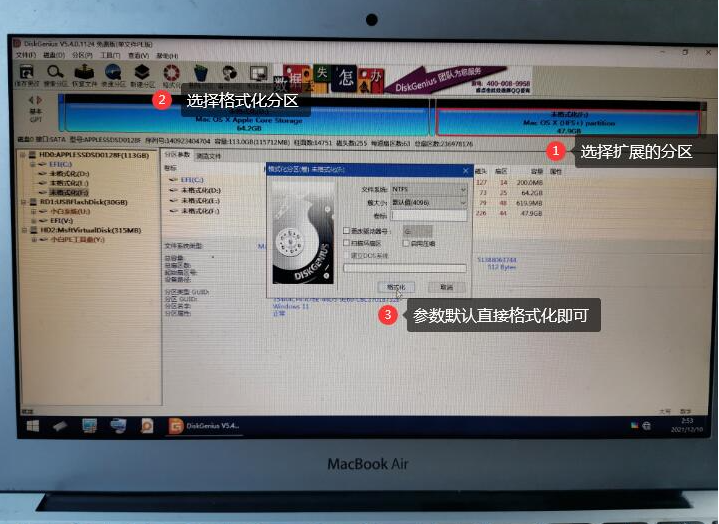719x524 pixels.
Task: Enable the compression checkbox in format dialog
Action: click(405, 242)
